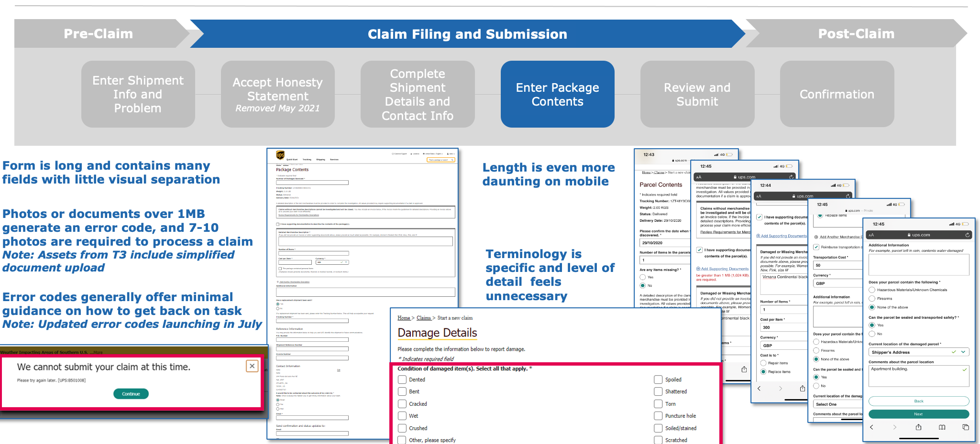Click Transportation Cost field showing 50
Viewport: 980px width, 444px height.
838,265
